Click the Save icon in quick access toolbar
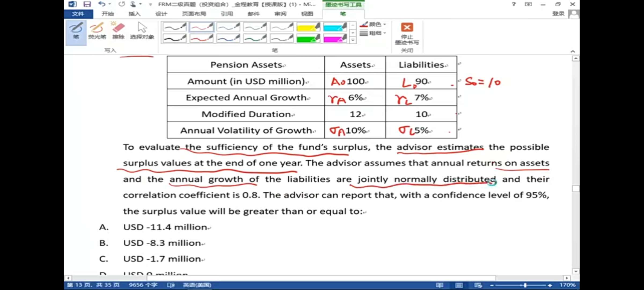644x290 pixels. pos(87,4)
